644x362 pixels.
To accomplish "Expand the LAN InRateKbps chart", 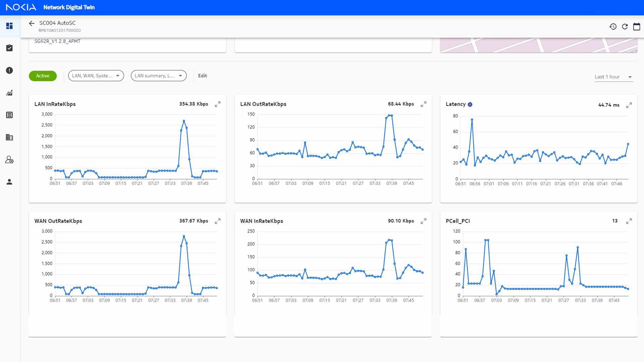I will [218, 104].
